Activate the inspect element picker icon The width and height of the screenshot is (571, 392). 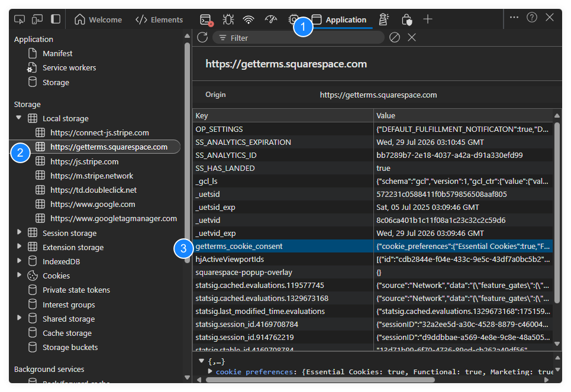20,20
